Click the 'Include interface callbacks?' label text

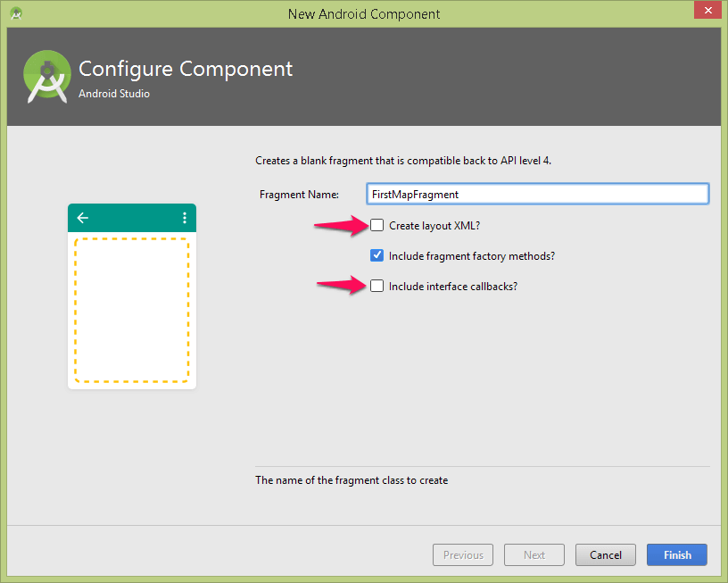coord(453,287)
